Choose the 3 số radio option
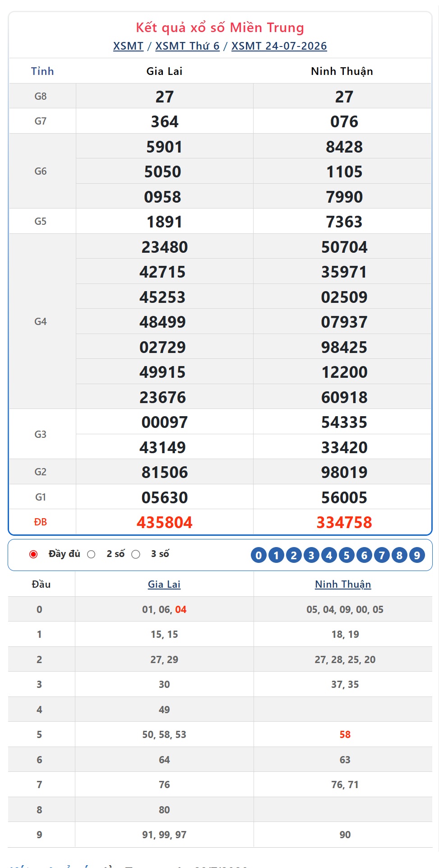The height and width of the screenshot is (868, 439). point(136,554)
